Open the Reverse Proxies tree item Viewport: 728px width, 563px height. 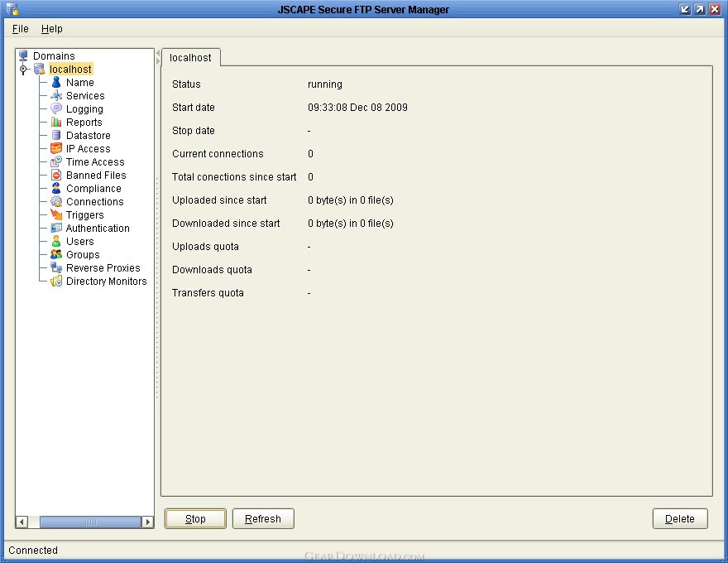[x=103, y=267]
